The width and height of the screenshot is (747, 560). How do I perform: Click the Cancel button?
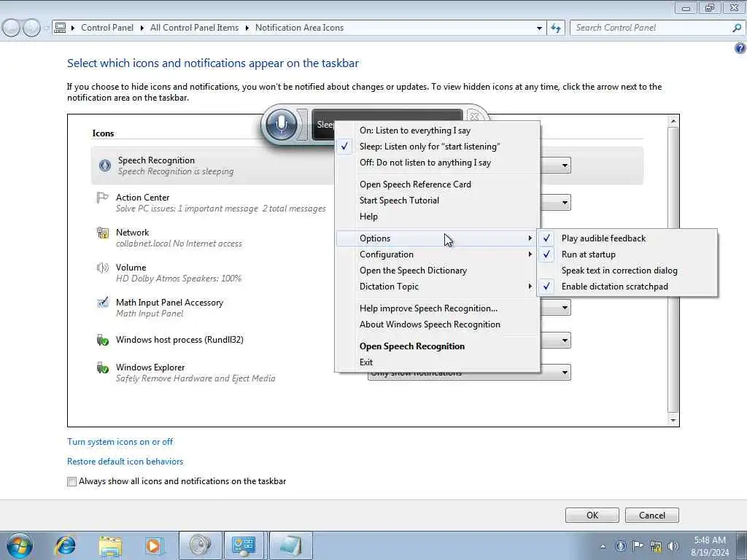(651, 516)
